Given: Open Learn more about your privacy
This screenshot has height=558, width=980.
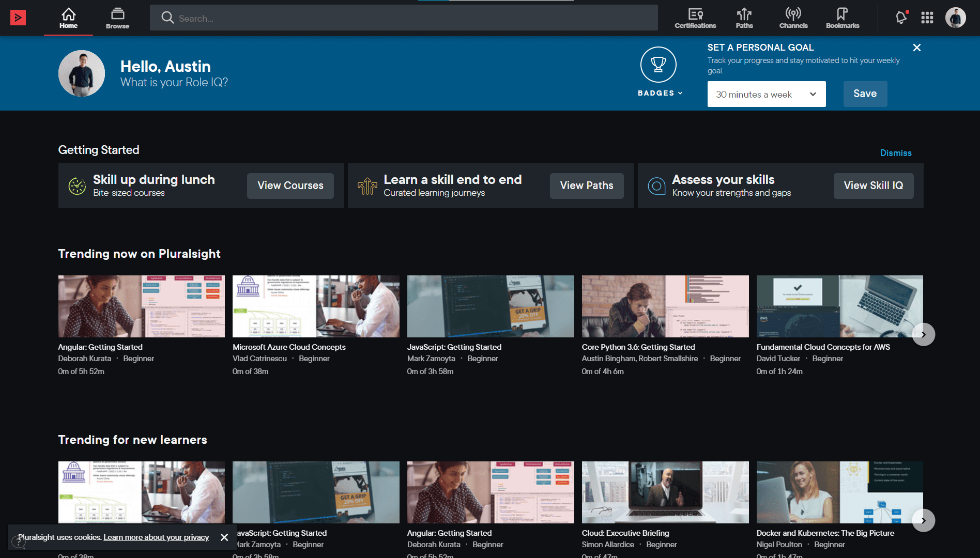Looking at the screenshot, I should pyautogui.click(x=156, y=537).
